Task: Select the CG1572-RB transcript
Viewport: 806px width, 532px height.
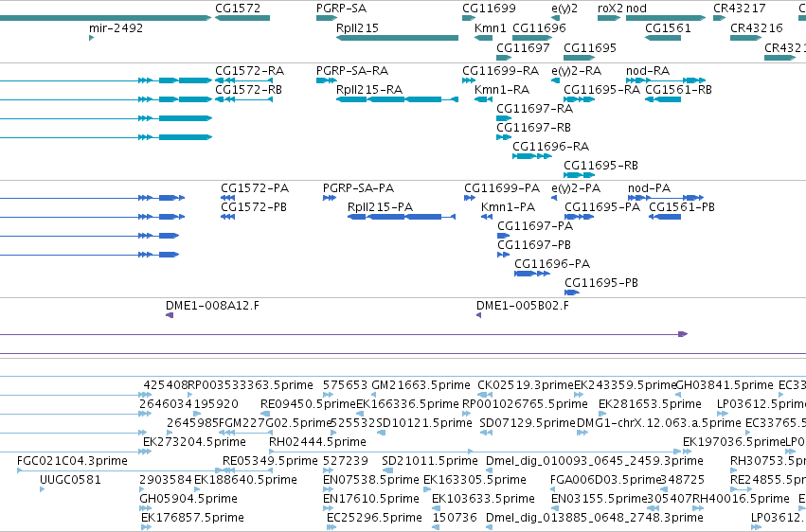Action: coord(243,99)
